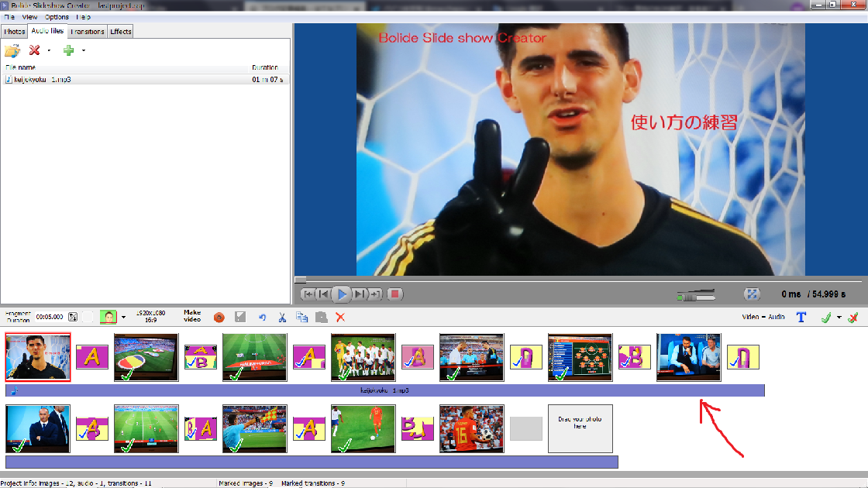Select the man in suit slide thumbnail
Viewport: 868px width, 488px height.
point(38,429)
